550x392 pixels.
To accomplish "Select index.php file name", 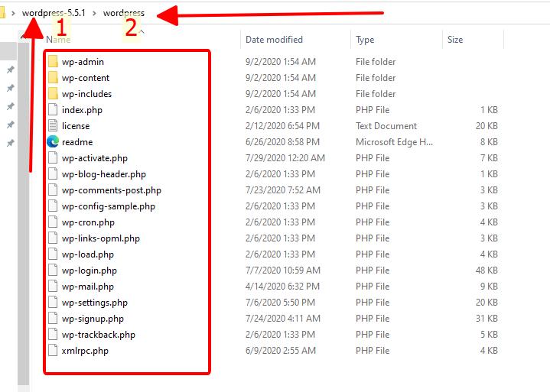I will [82, 110].
